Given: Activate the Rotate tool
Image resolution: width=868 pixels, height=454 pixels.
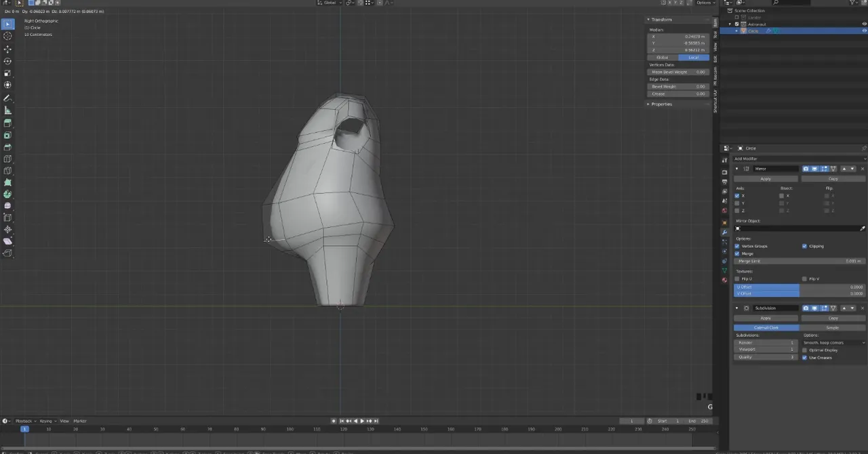Looking at the screenshot, I should point(7,61).
